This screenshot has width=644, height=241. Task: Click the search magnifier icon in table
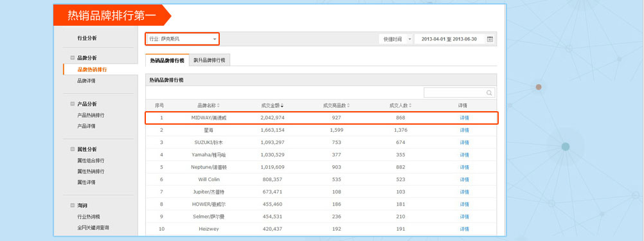[489, 93]
